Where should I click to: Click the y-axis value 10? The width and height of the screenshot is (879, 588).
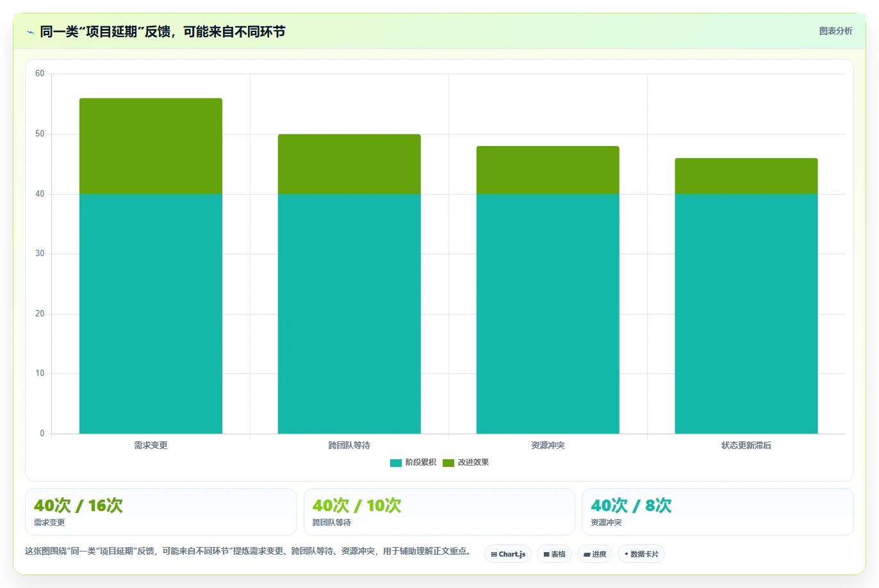[x=40, y=373]
